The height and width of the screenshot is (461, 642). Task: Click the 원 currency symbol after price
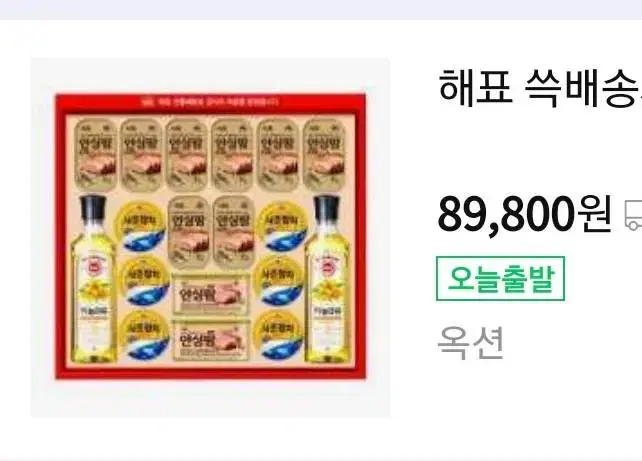pyautogui.click(x=595, y=215)
